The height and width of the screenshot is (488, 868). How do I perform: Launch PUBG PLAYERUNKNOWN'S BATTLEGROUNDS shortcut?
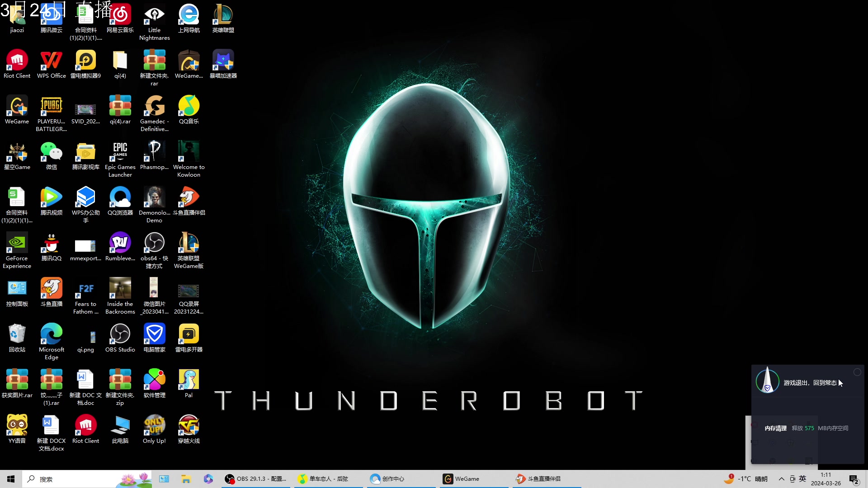(x=52, y=114)
